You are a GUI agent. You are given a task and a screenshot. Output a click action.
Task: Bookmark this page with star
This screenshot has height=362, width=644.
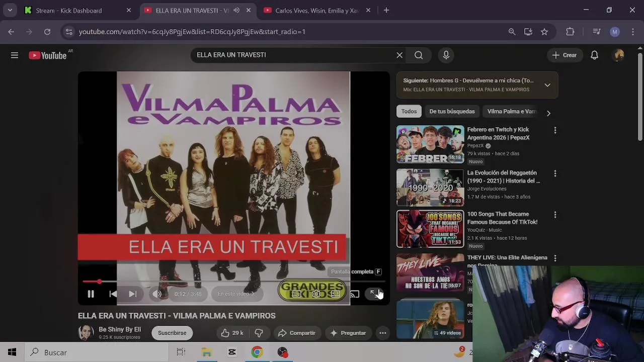click(x=544, y=32)
